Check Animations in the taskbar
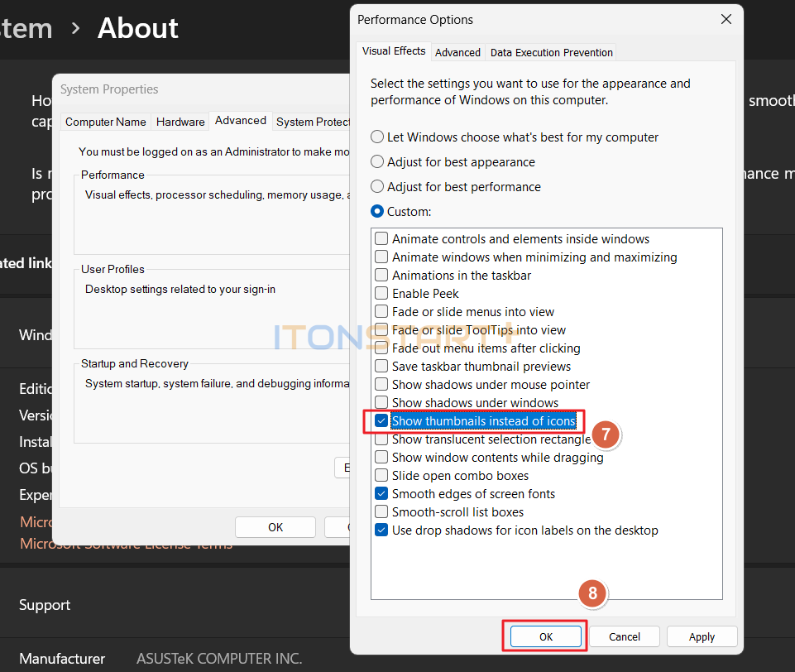The image size is (795, 672). [x=381, y=276]
